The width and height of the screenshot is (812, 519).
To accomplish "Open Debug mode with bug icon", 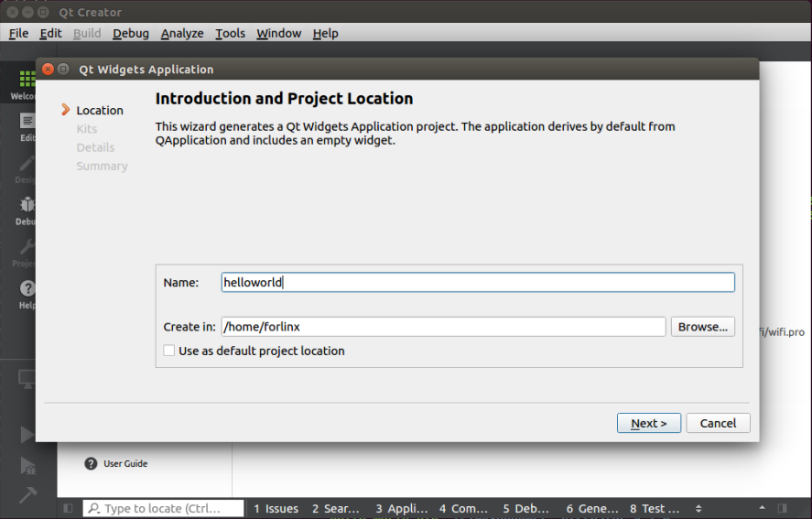I will tap(27, 209).
